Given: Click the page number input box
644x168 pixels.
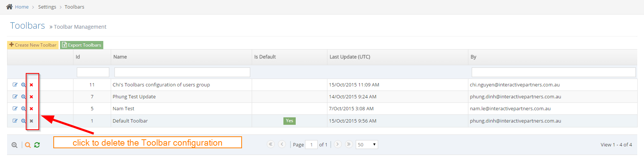Looking at the screenshot, I should 311,145.
